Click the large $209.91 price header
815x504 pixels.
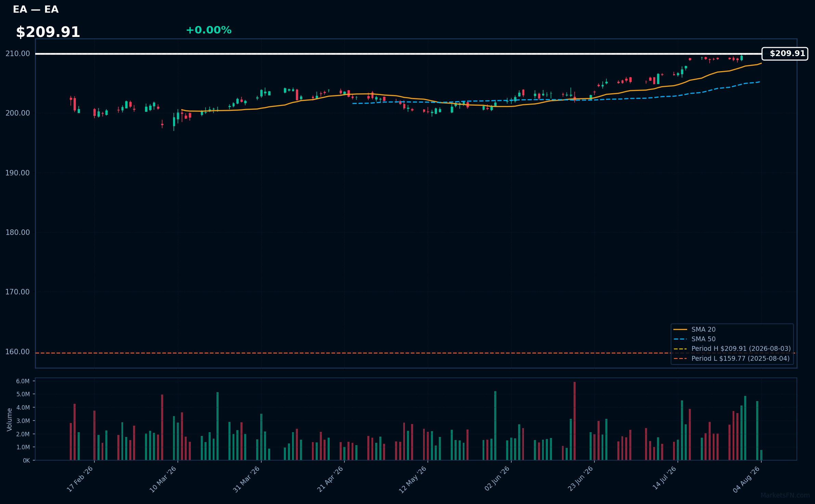click(48, 32)
